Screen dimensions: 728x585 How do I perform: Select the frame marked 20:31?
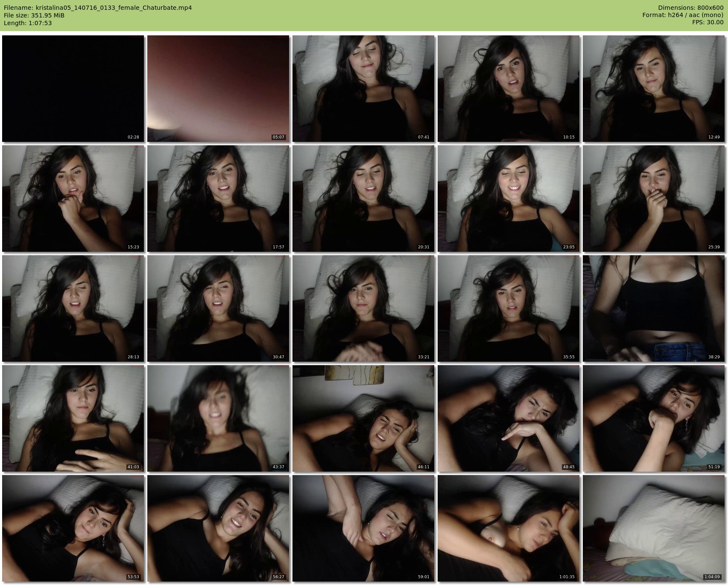point(364,199)
